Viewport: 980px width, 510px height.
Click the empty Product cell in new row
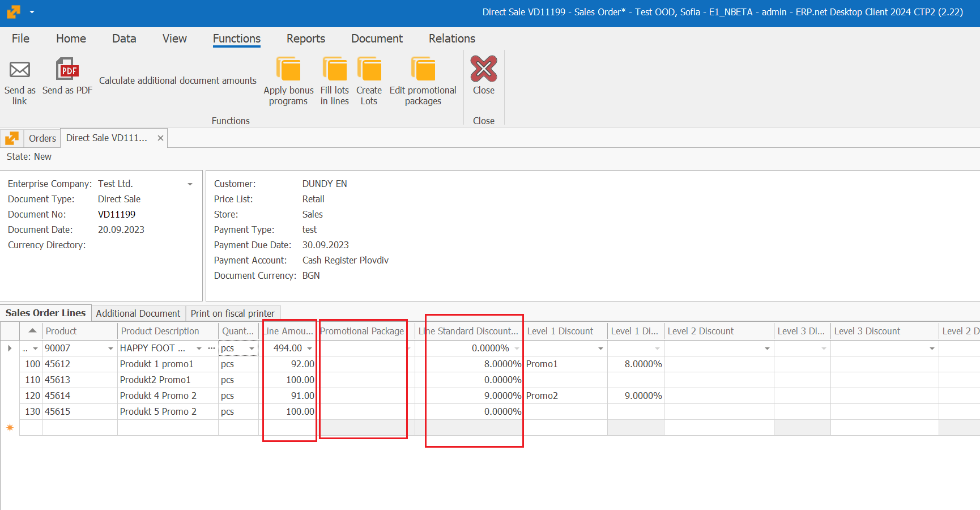[80, 428]
